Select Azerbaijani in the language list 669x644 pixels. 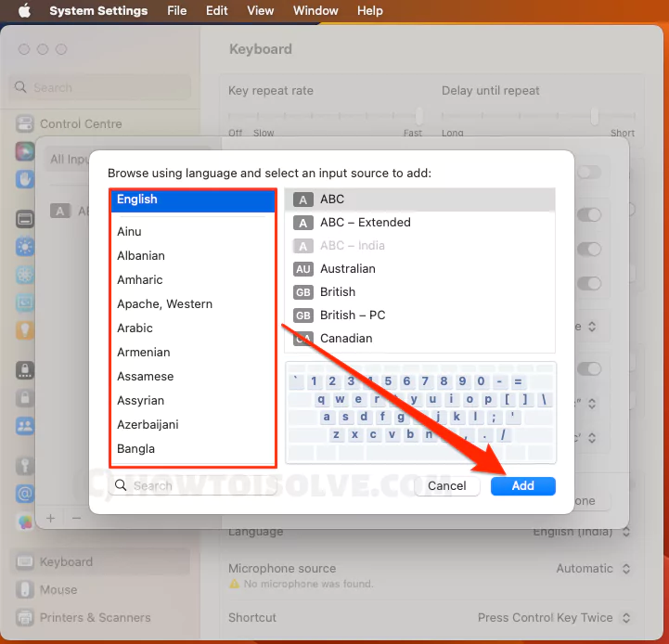(x=193, y=424)
